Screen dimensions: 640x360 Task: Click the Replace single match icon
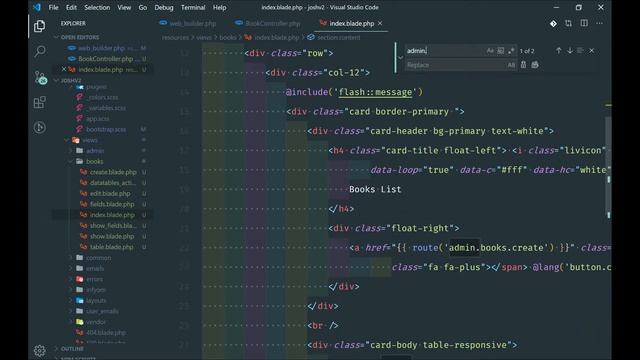coord(523,64)
